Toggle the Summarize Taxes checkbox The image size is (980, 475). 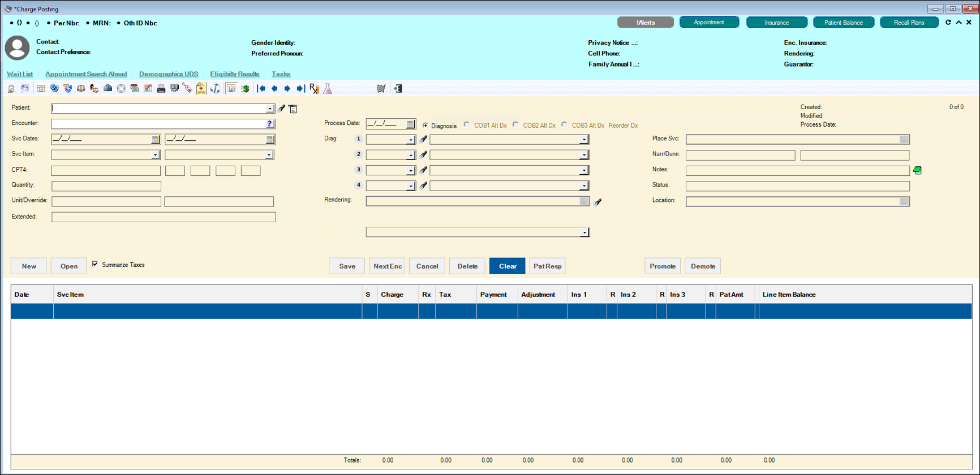pyautogui.click(x=95, y=264)
